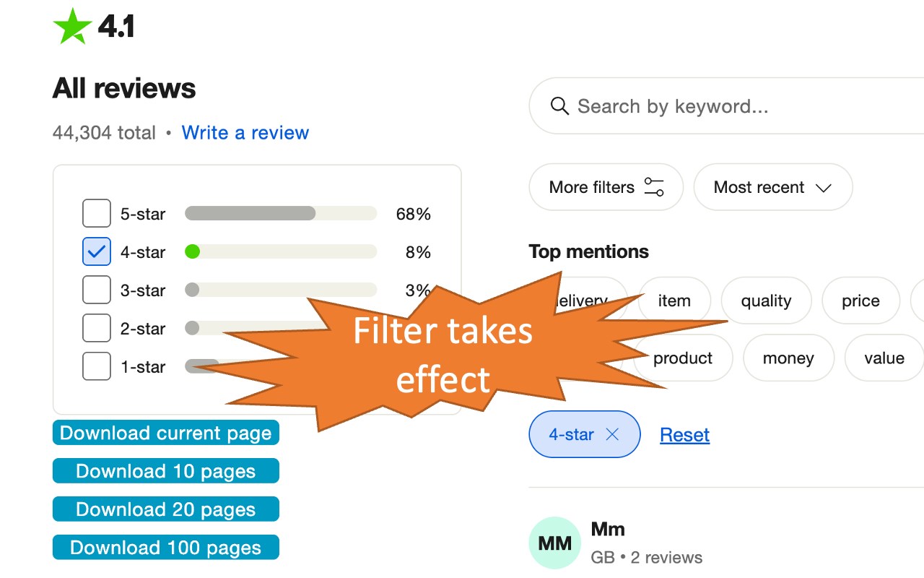Click the MM reviewer avatar circle
This screenshot has width=924, height=578.
(554, 543)
